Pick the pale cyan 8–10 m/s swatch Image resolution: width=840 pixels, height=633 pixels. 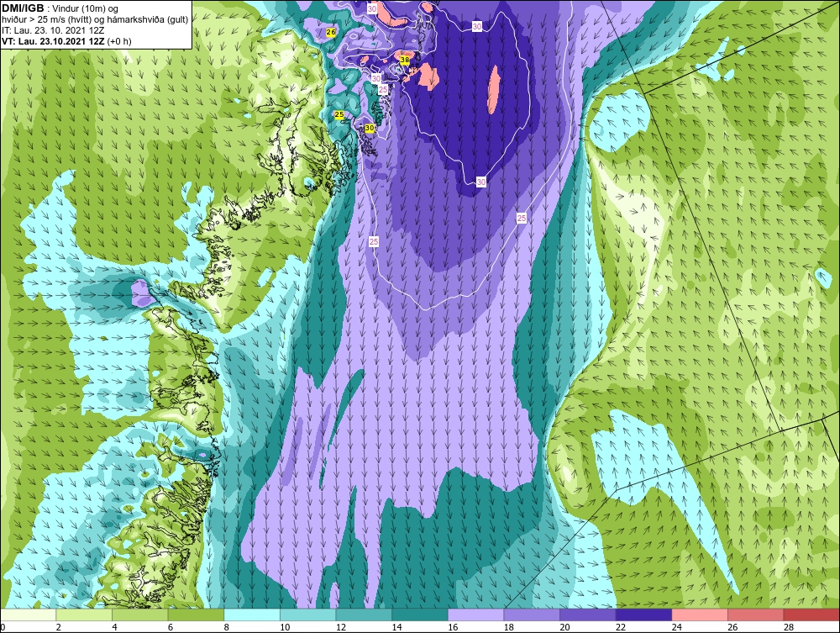click(x=252, y=615)
